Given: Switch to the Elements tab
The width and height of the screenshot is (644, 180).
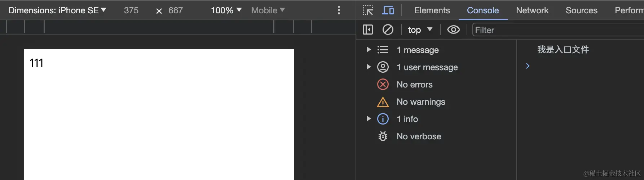Looking at the screenshot, I should (432, 10).
